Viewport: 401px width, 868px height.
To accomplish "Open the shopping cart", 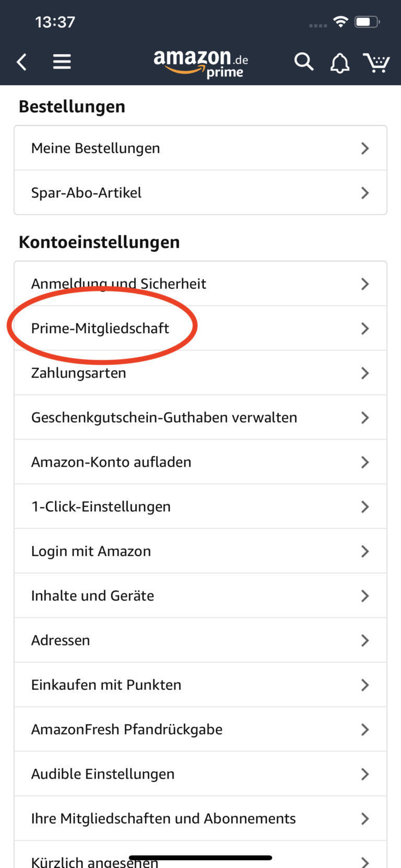I will 376,63.
